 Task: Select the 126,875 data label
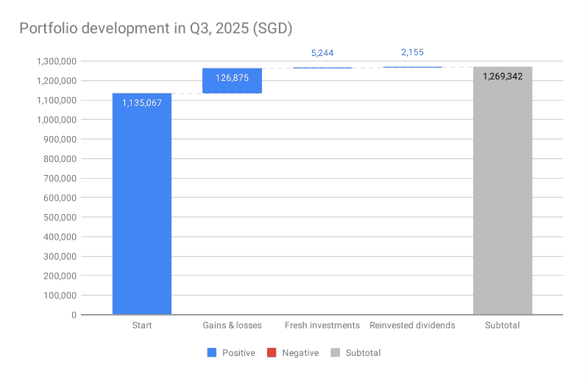click(232, 77)
